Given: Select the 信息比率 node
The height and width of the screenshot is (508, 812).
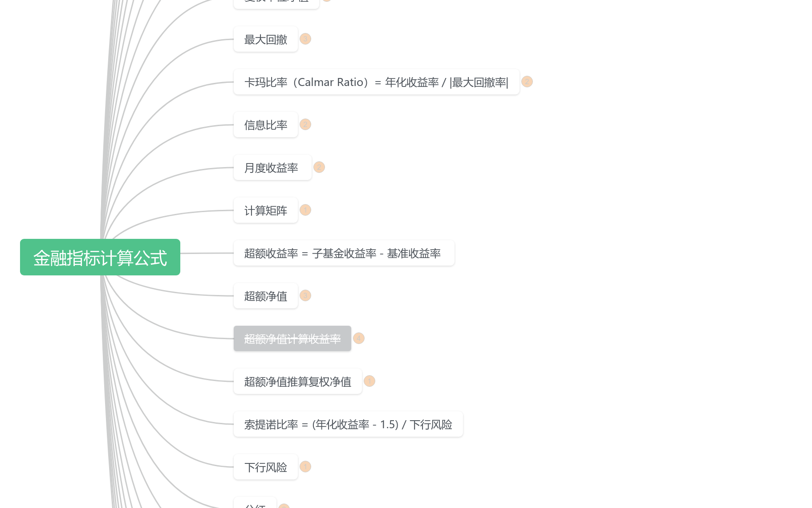Looking at the screenshot, I should [265, 124].
